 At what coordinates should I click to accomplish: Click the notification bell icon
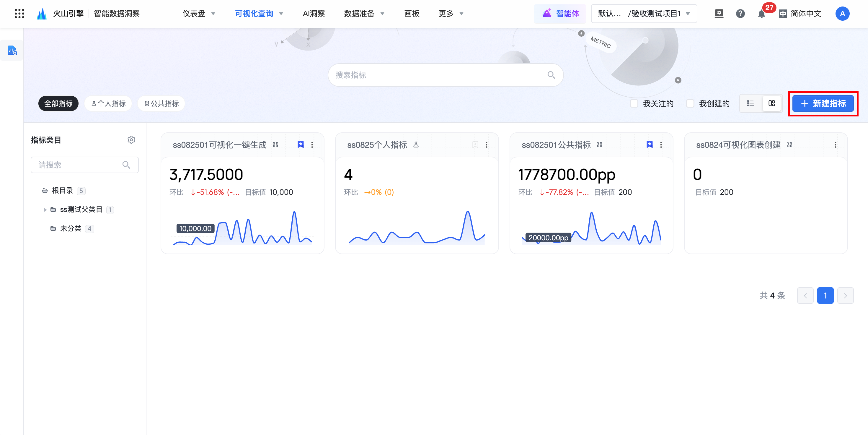click(x=761, y=14)
